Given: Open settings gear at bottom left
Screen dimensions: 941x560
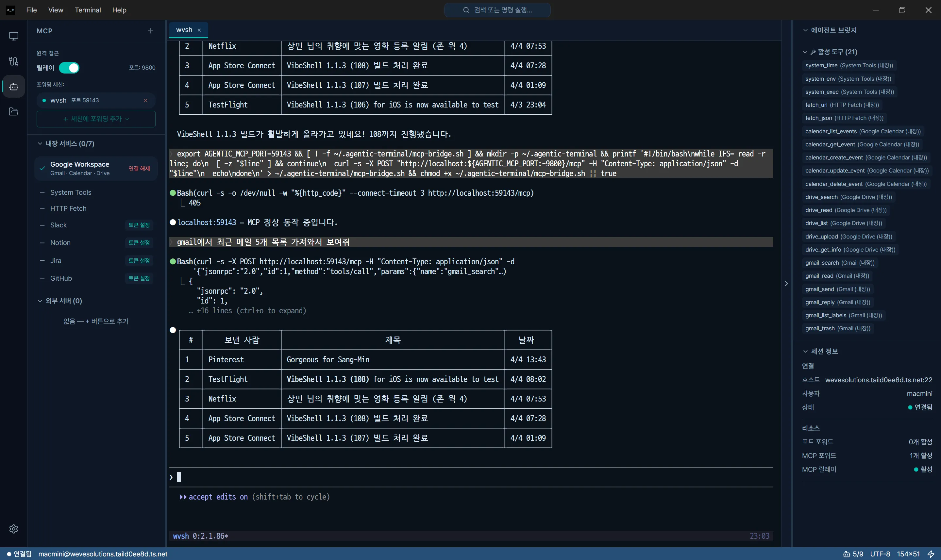Looking at the screenshot, I should click(x=14, y=529).
